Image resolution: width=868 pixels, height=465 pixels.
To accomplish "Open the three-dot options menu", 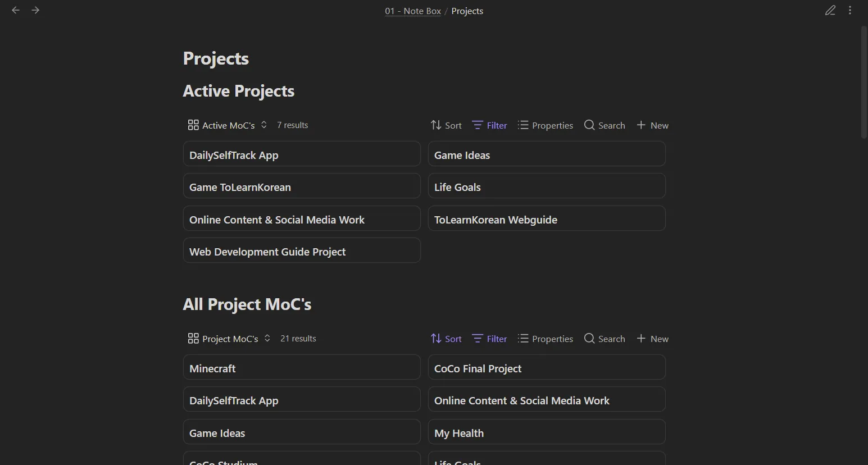I will pyautogui.click(x=850, y=10).
